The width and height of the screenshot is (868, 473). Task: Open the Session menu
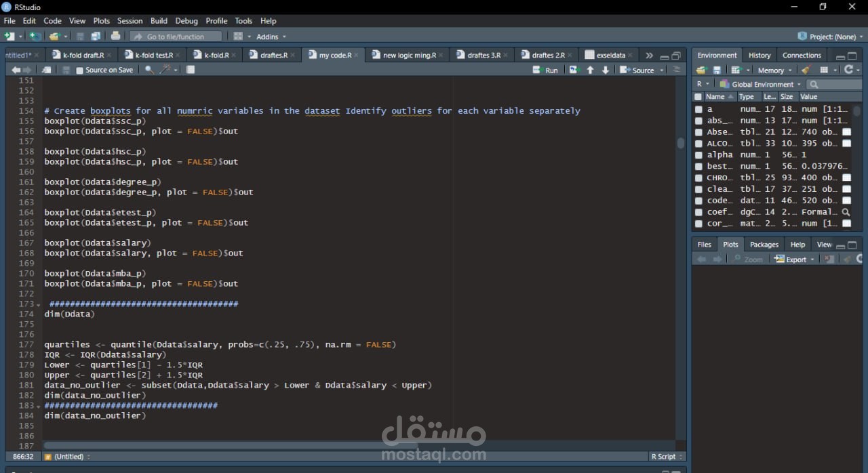[x=130, y=21]
